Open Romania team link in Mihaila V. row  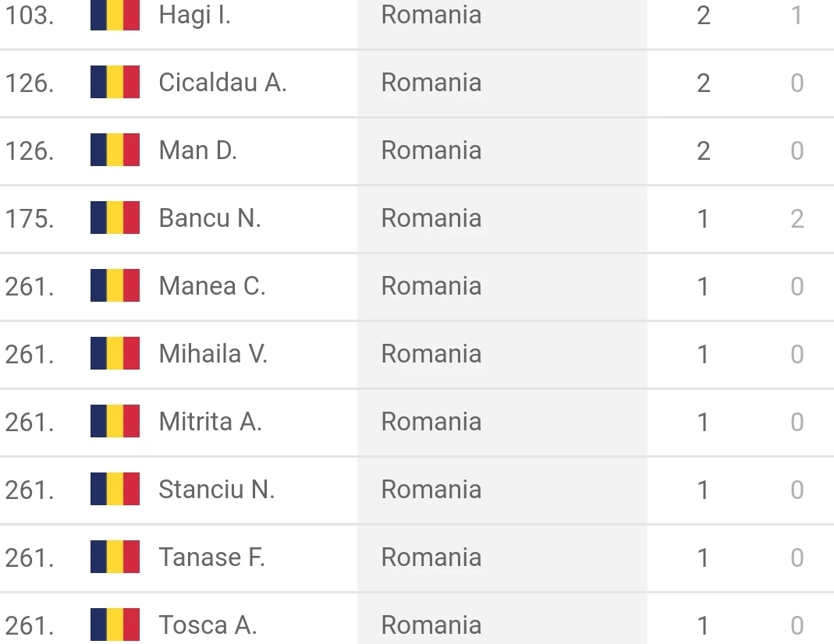(431, 354)
